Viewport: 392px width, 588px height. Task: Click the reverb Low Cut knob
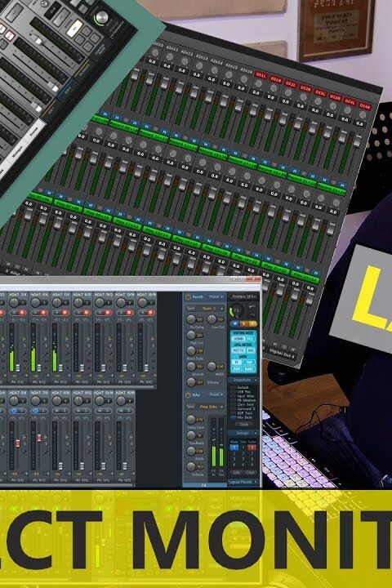(x=212, y=319)
